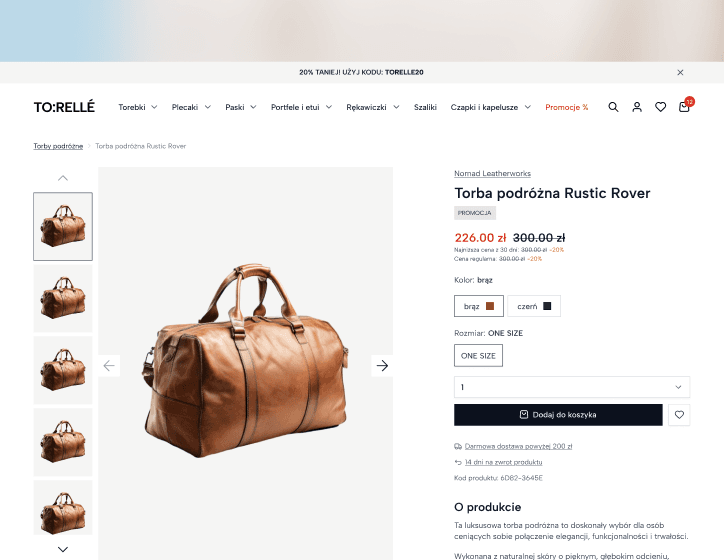This screenshot has width=724, height=560.
Task: Close the promo code banner
Action: (680, 72)
